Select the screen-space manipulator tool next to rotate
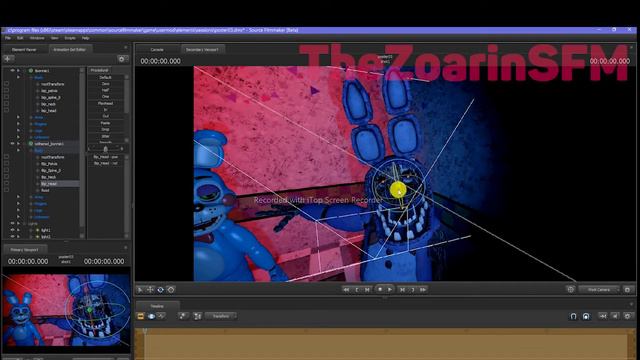 click(x=171, y=290)
